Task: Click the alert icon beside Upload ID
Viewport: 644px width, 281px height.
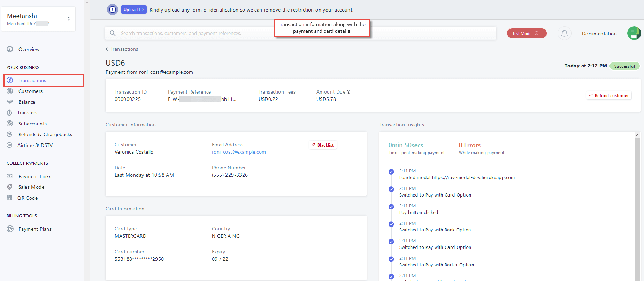Action: pyautogui.click(x=113, y=10)
